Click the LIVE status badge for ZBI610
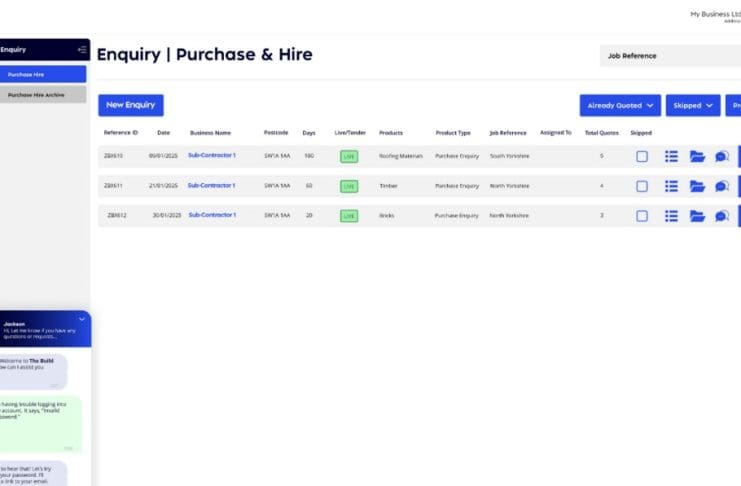The image size is (741, 486). 349,157
